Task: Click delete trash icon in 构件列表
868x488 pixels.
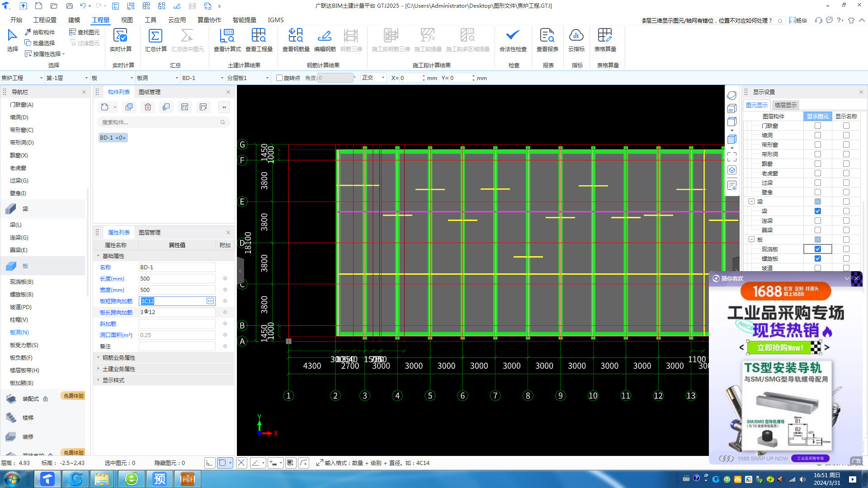Action: tap(148, 107)
